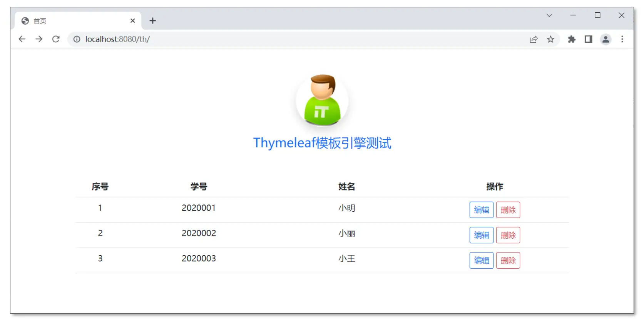Select student number 2020001
Screen dimensions: 644x321
(199, 208)
